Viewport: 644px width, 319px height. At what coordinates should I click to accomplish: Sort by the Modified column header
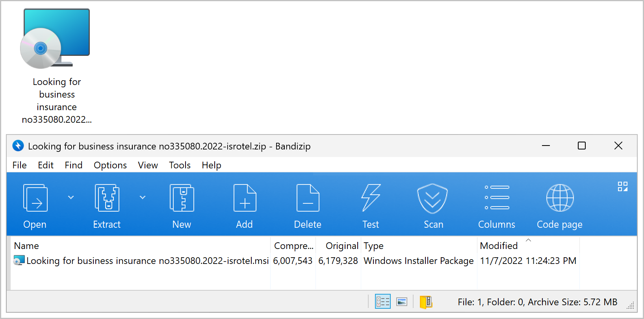[499, 246]
